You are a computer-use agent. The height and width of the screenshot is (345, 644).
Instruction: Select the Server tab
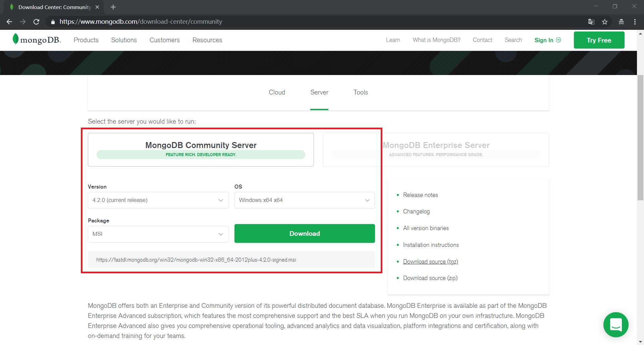[319, 92]
